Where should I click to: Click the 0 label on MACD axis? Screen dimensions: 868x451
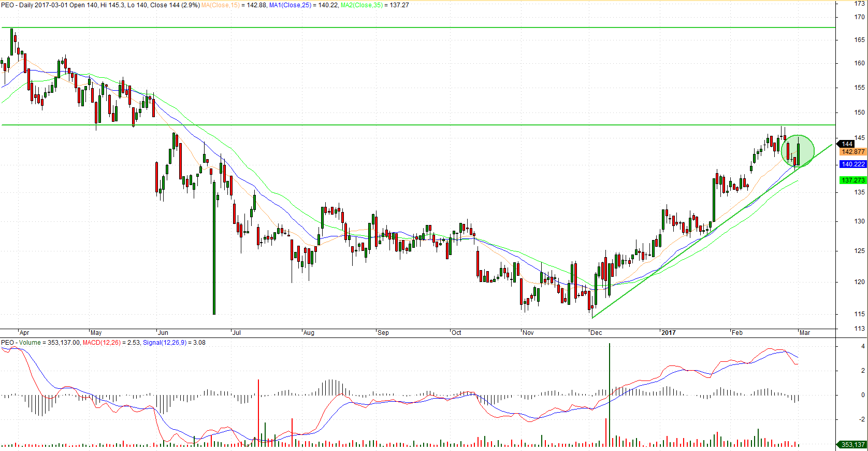tap(863, 395)
